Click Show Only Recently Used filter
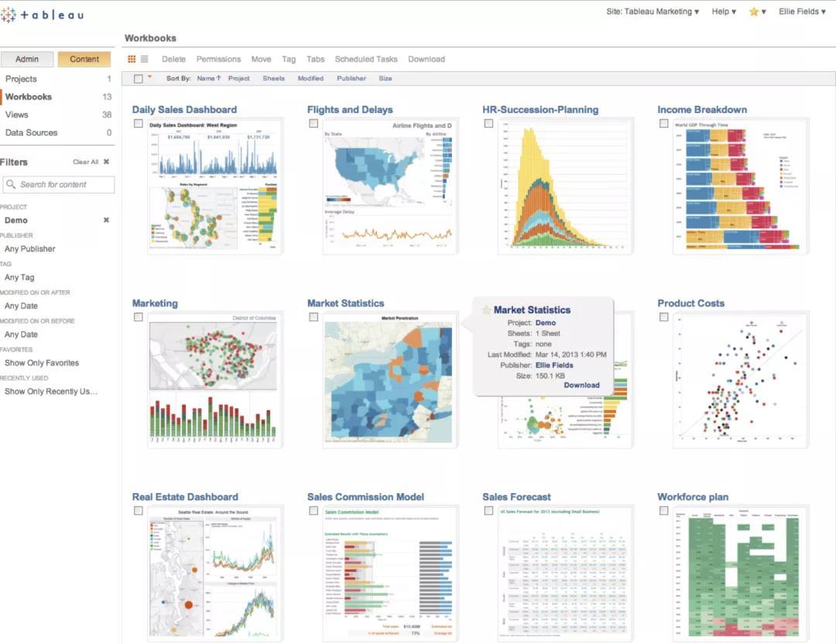Viewport: 836px width, 644px height. 51,392
